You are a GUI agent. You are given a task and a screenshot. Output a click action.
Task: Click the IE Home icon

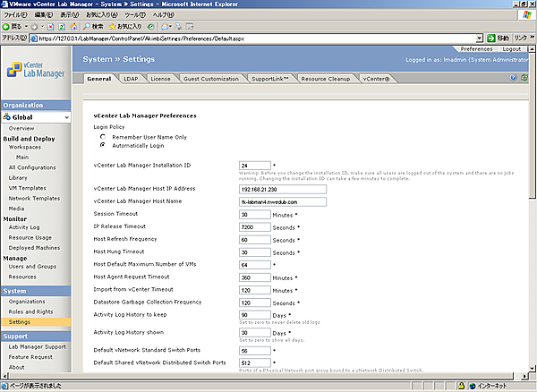[x=73, y=26]
